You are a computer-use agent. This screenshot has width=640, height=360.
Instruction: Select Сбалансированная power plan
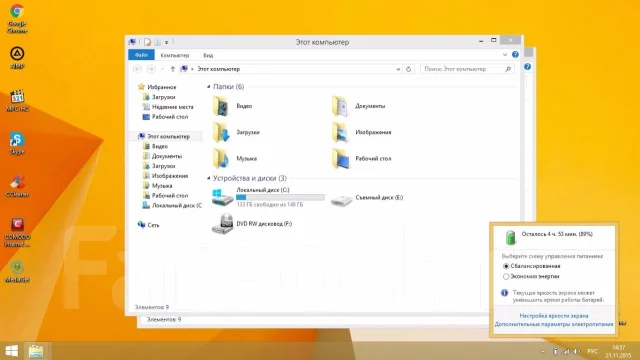point(531,266)
